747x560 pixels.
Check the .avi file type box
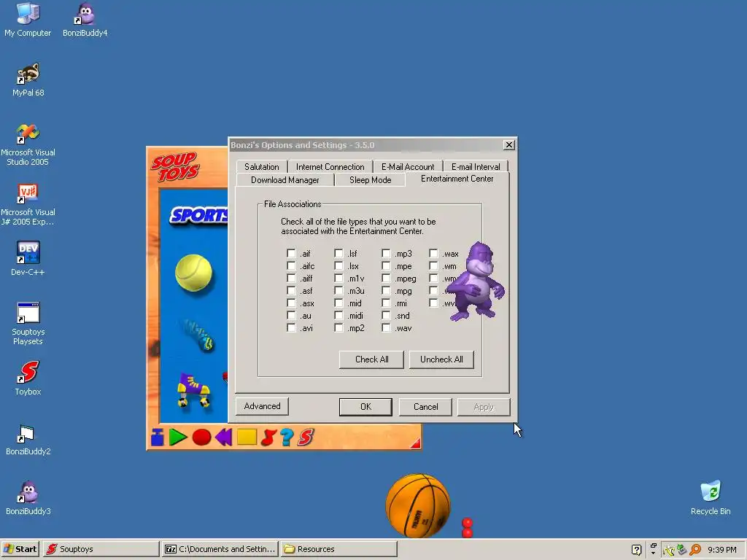[x=291, y=327]
